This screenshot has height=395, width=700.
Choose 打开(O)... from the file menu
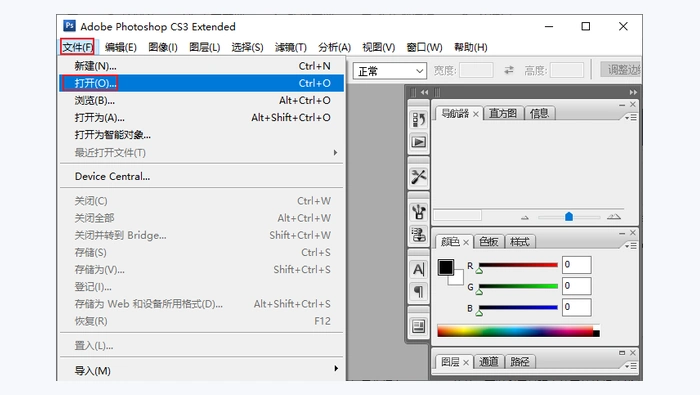pos(201,83)
